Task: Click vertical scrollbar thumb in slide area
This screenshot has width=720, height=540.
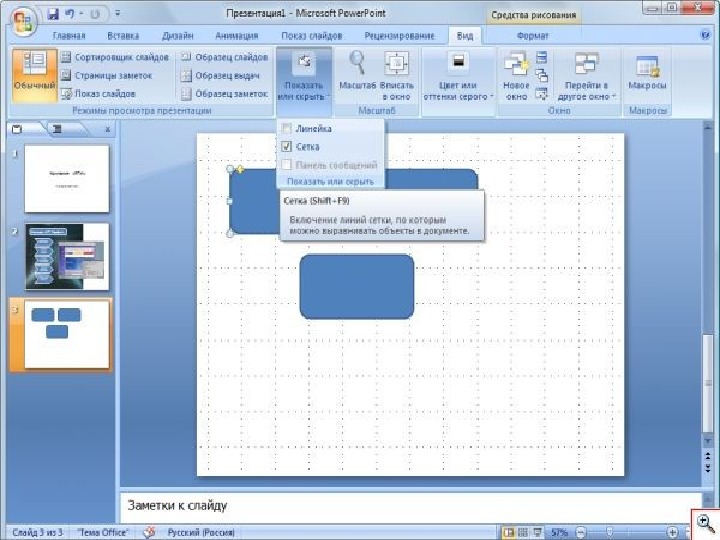Action: [x=708, y=382]
